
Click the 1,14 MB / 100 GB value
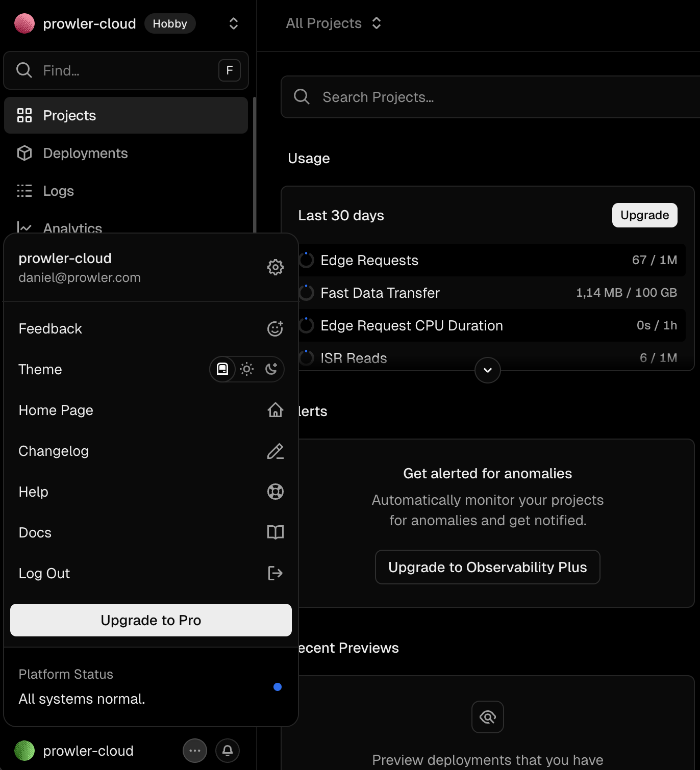point(627,293)
